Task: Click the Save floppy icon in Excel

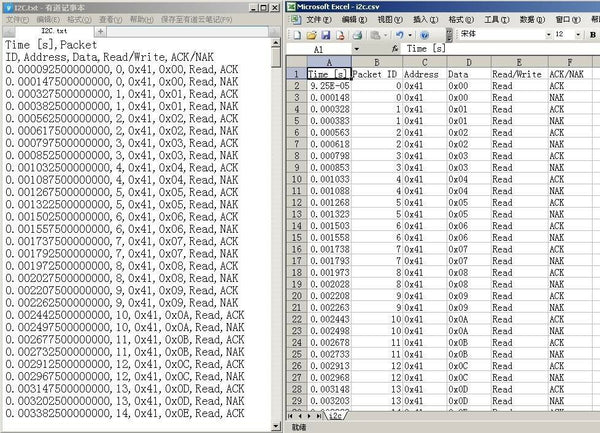Action: 326,35
